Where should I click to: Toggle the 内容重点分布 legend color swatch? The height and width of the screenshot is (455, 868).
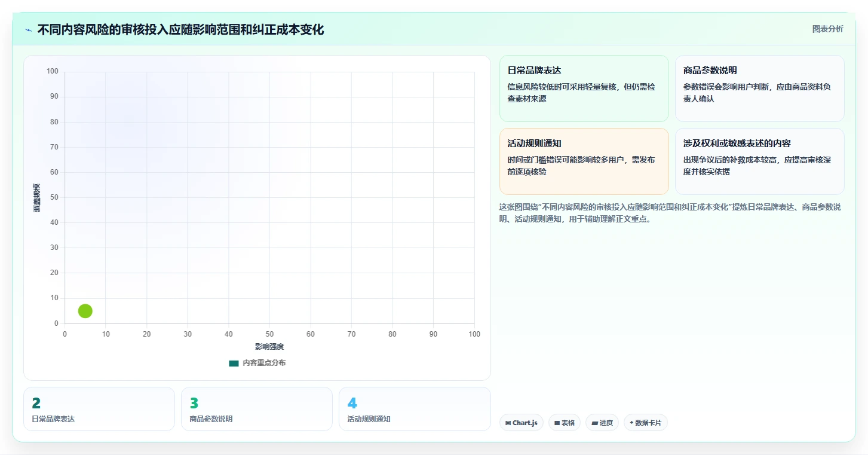click(x=234, y=363)
